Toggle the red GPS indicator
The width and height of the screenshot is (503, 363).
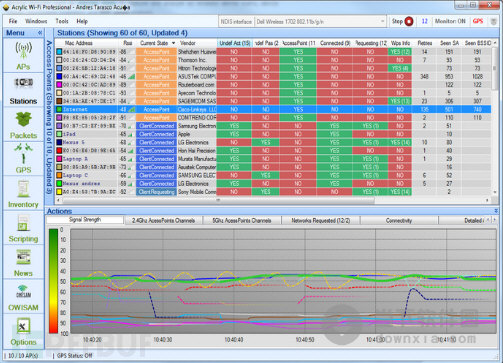(x=478, y=21)
